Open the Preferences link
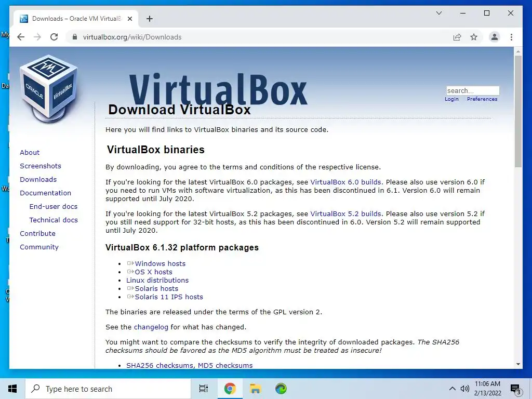This screenshot has height=399, width=532. (x=482, y=99)
